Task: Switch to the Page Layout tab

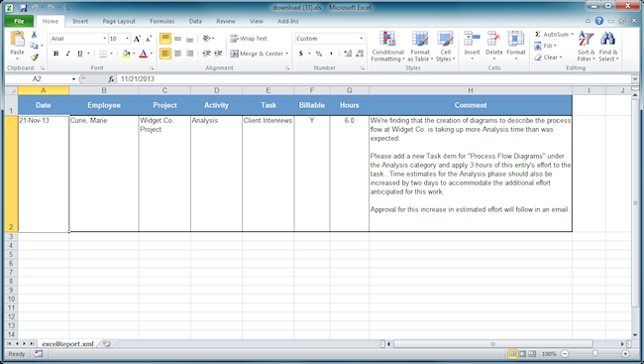Action: tap(119, 21)
